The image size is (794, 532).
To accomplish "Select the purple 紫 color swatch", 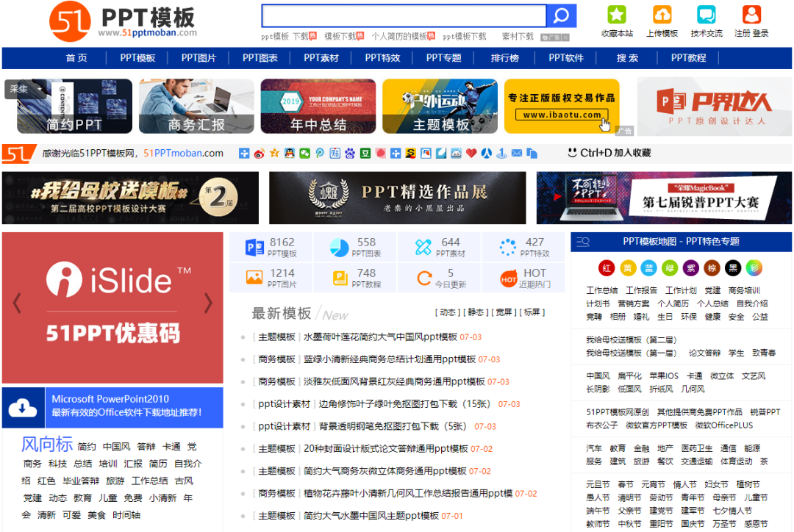I will tap(690, 268).
